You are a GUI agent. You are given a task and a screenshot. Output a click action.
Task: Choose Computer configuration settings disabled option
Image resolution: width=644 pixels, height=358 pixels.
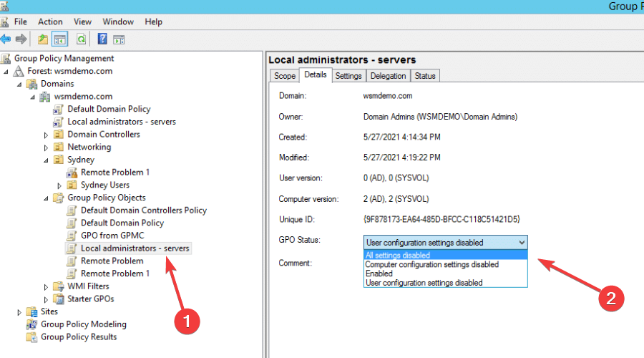click(x=445, y=264)
